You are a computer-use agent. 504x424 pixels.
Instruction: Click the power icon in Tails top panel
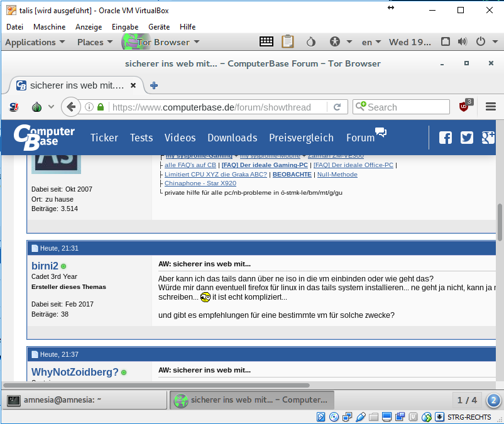pyautogui.click(x=481, y=41)
